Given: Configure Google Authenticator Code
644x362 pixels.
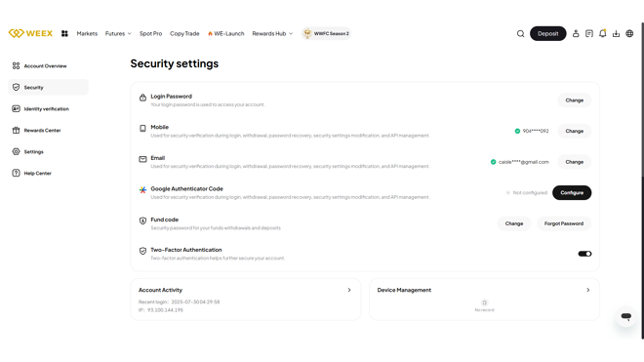Looking at the screenshot, I should (572, 193).
